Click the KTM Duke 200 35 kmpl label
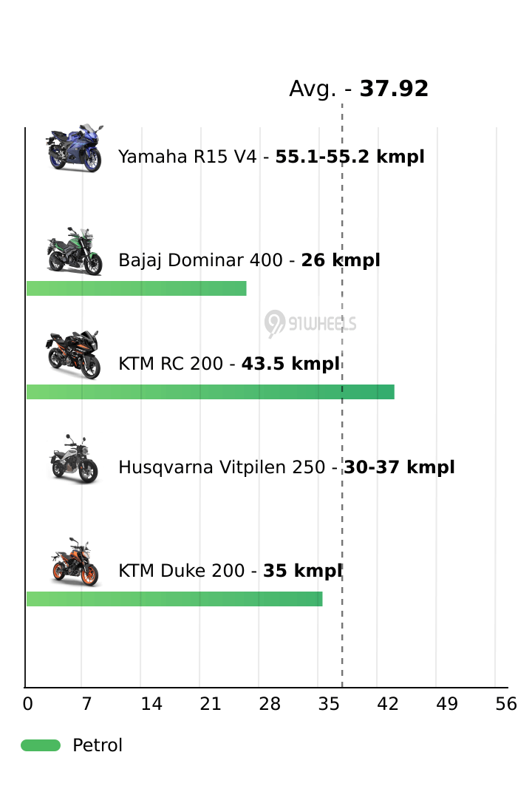The width and height of the screenshot is (532, 806). (230, 571)
